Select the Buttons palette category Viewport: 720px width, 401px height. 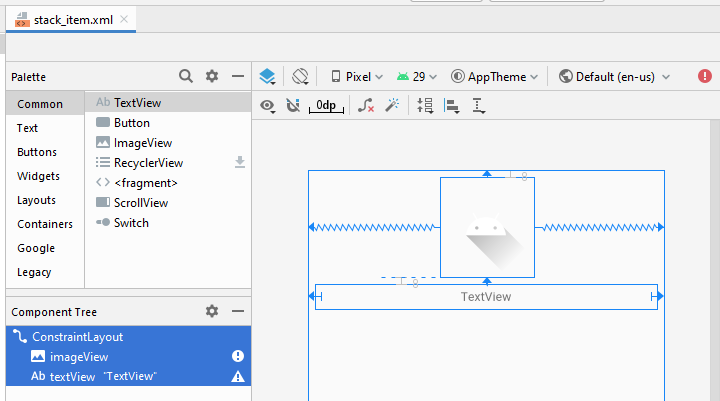tap(45, 152)
